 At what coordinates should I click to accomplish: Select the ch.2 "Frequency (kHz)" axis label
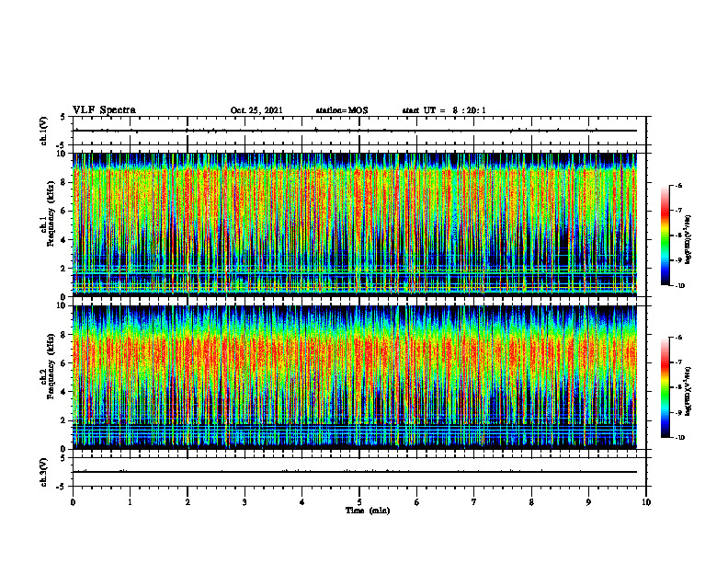(51, 366)
